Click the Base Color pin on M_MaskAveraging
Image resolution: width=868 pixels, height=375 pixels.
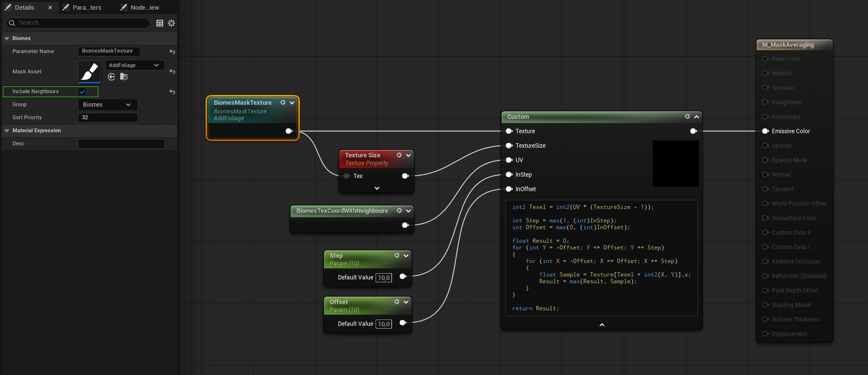(x=765, y=58)
